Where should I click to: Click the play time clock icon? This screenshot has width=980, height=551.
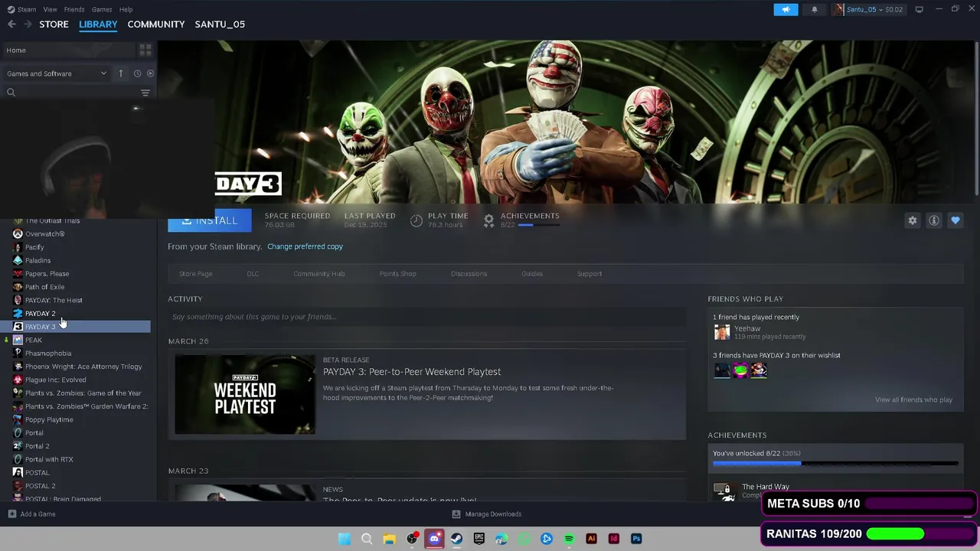416,220
